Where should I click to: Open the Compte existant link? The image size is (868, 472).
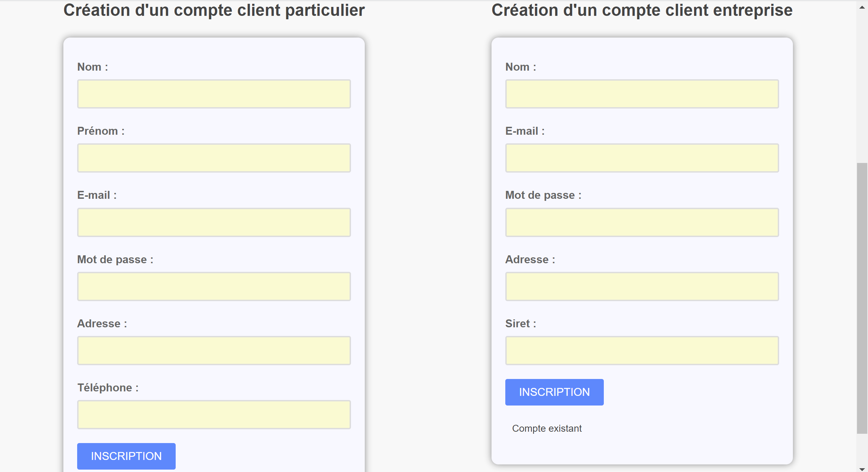(x=547, y=428)
